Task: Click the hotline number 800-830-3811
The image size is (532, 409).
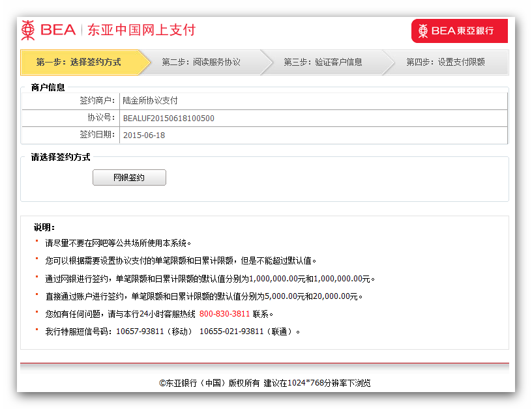Action: point(225,314)
